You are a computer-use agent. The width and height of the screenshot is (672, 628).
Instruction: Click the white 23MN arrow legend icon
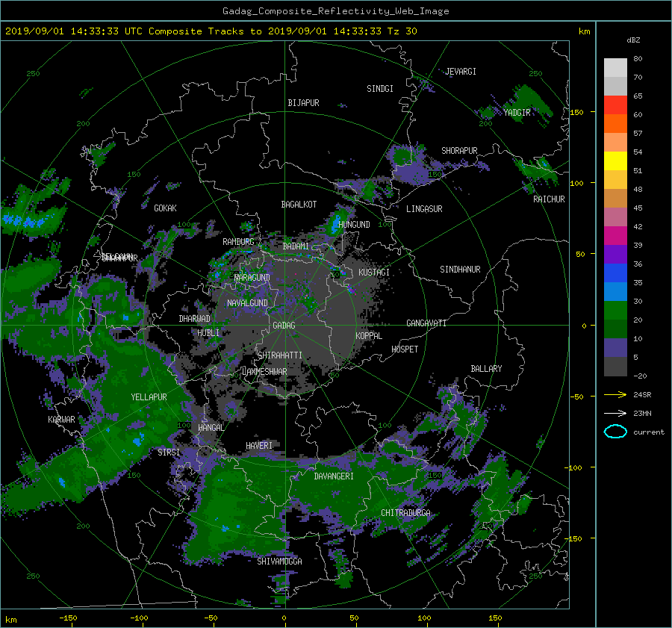[x=615, y=413]
